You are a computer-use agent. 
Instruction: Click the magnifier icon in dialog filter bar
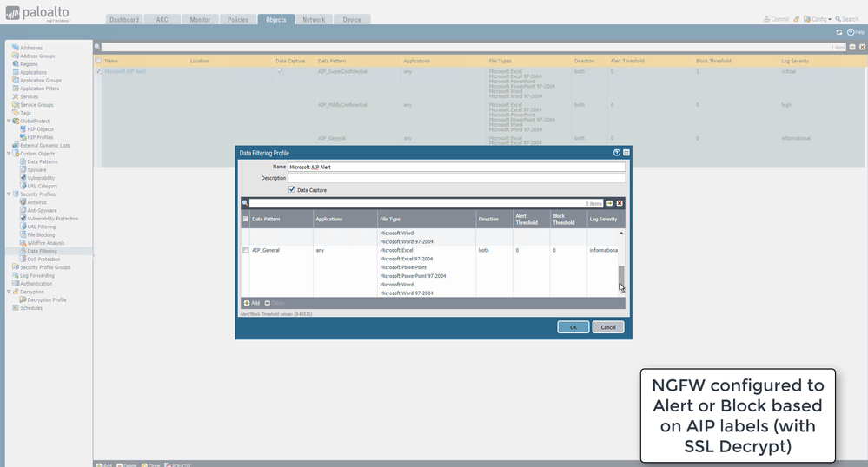(x=245, y=204)
